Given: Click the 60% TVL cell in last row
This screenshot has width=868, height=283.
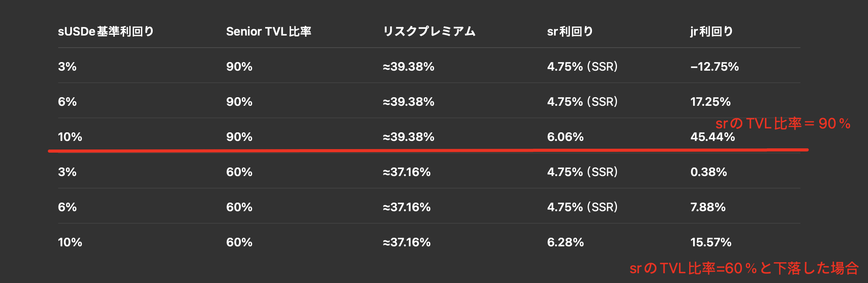Looking at the screenshot, I should [239, 242].
